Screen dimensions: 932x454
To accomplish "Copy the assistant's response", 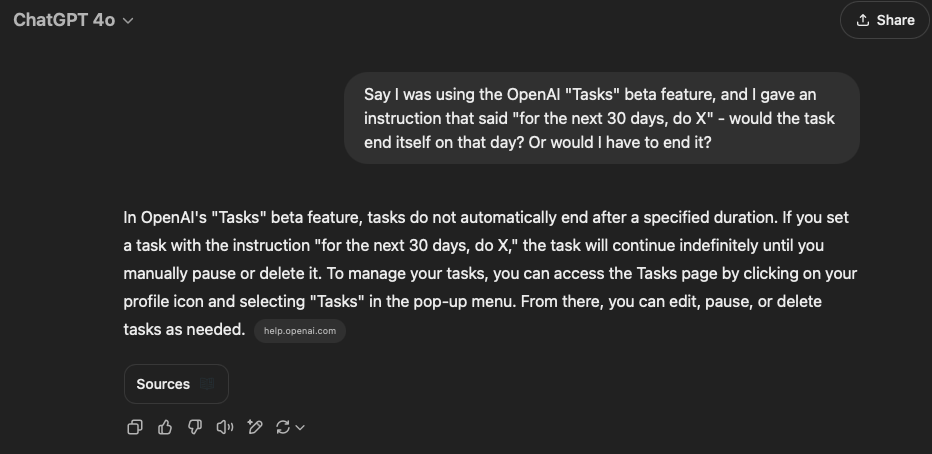I will click(135, 427).
